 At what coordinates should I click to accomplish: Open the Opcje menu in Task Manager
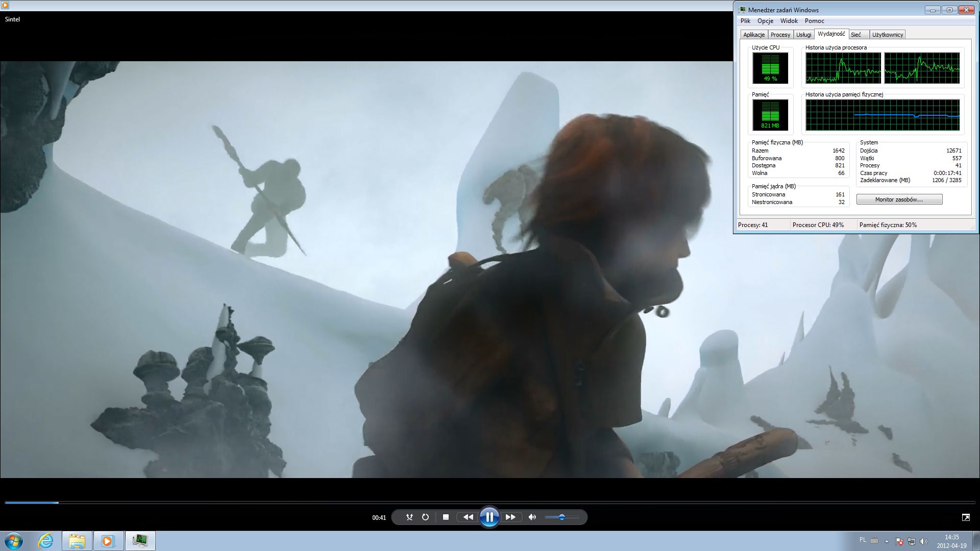[x=765, y=21]
